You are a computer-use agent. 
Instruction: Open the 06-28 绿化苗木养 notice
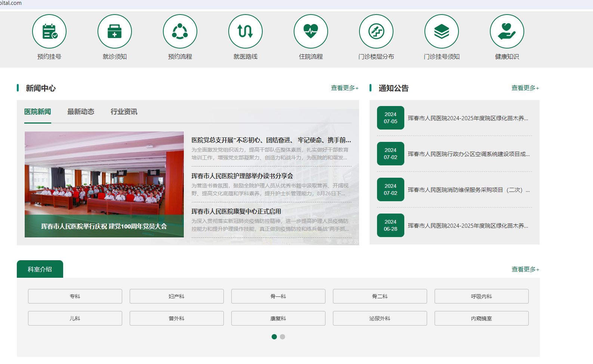(x=468, y=225)
